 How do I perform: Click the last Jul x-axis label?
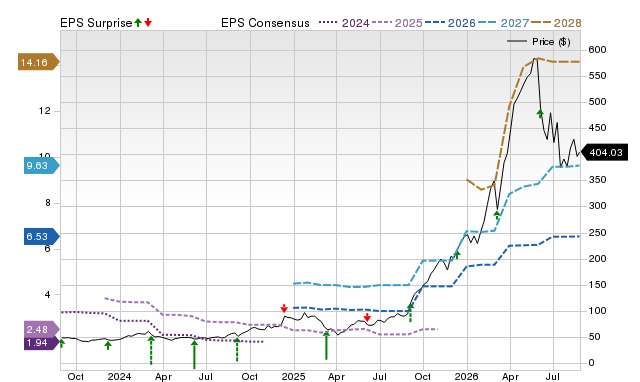[553, 376]
